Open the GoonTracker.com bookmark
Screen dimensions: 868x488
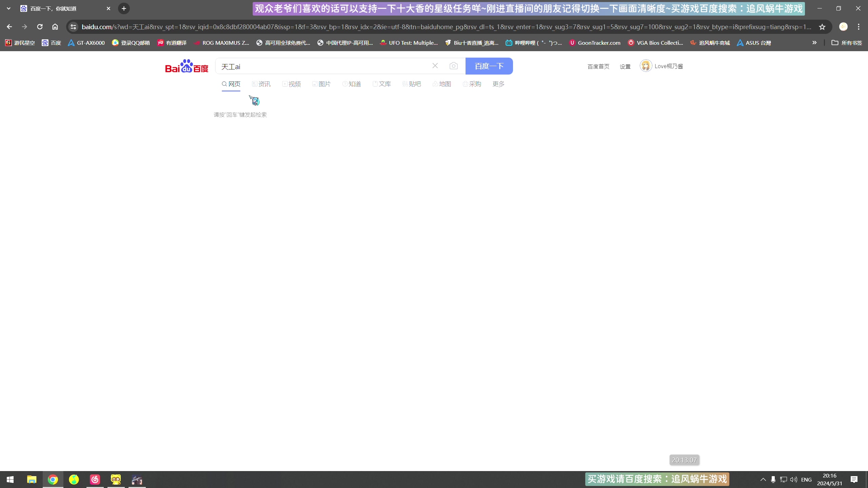(595, 43)
